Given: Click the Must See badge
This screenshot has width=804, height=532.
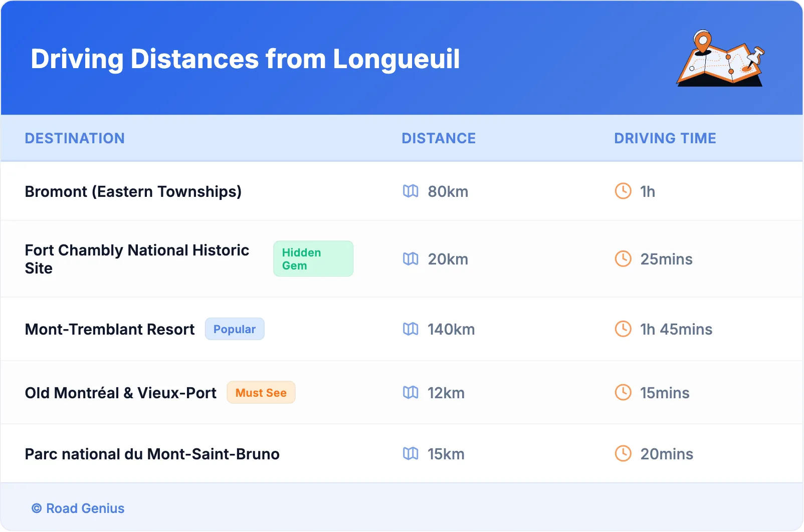Looking at the screenshot, I should (x=261, y=392).
